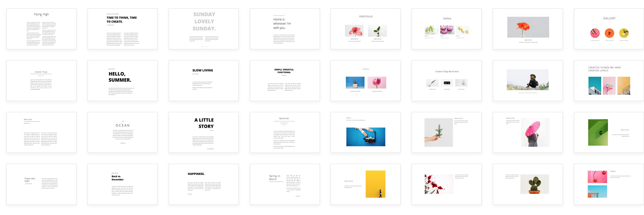Image resolution: width=644 pixels, height=215 pixels.
Task: Pick the "Creative Things We Have Created Lately" template
Action: (609, 81)
